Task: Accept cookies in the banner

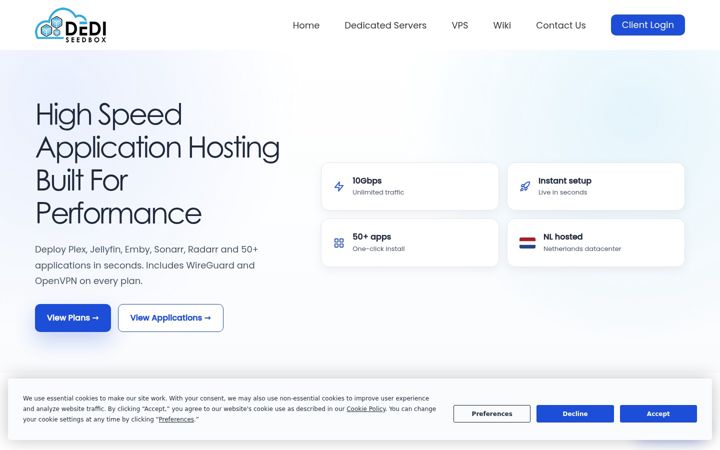Action: click(x=658, y=414)
